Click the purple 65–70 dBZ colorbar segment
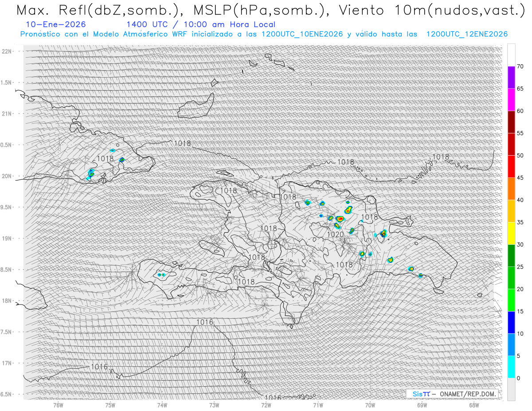The image size is (532, 411). pos(511,77)
